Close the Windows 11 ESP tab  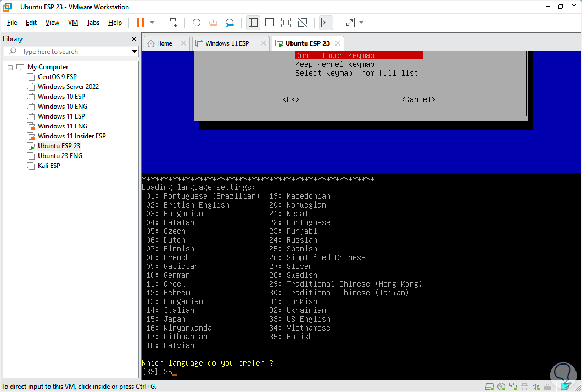[x=263, y=43]
